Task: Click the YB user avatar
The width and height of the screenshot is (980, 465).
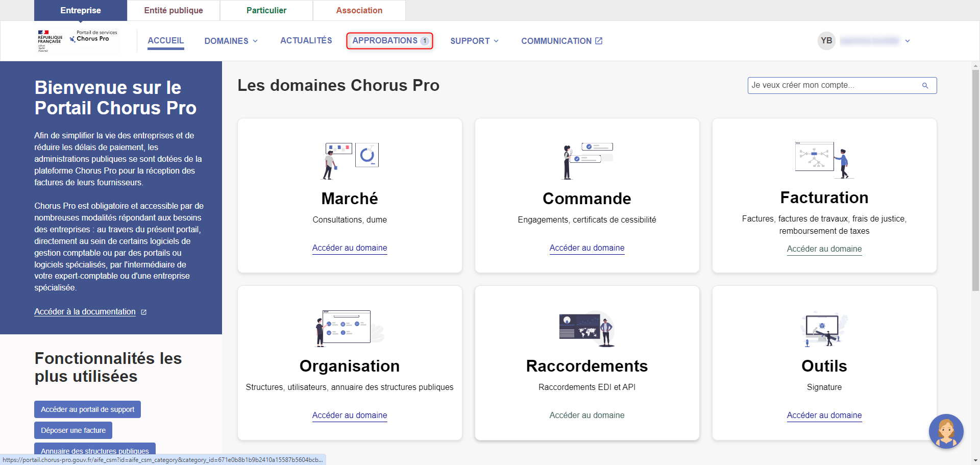Action: 826,41
